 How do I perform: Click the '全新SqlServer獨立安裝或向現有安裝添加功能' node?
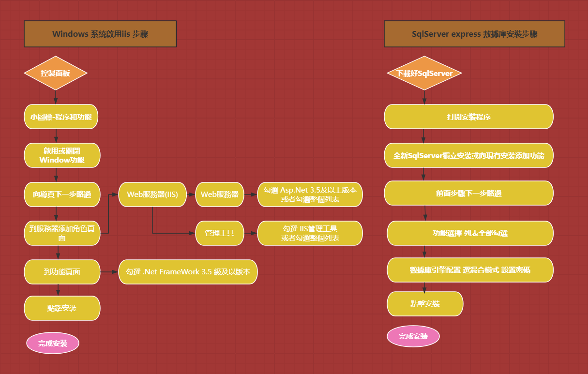tap(468, 155)
